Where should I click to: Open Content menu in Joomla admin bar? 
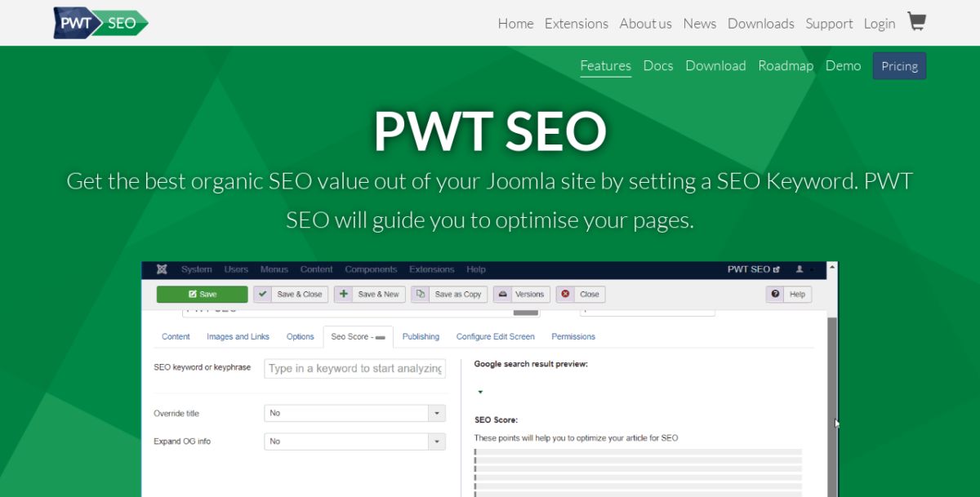(x=317, y=269)
